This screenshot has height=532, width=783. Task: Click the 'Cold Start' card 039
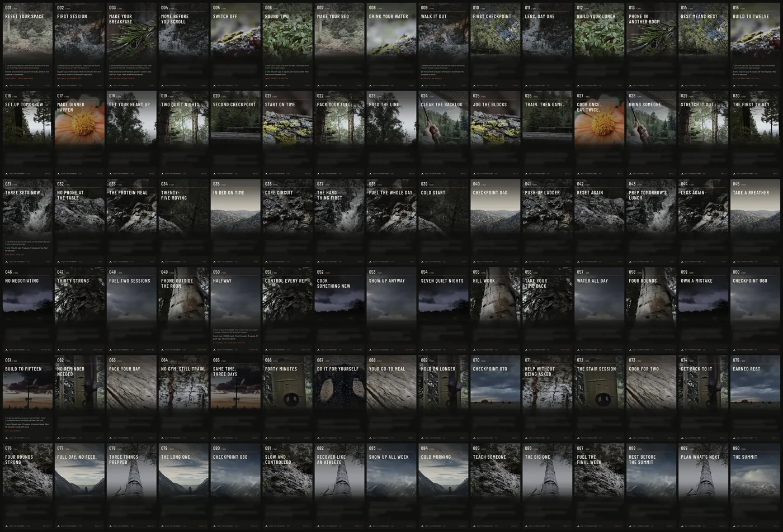(444, 222)
